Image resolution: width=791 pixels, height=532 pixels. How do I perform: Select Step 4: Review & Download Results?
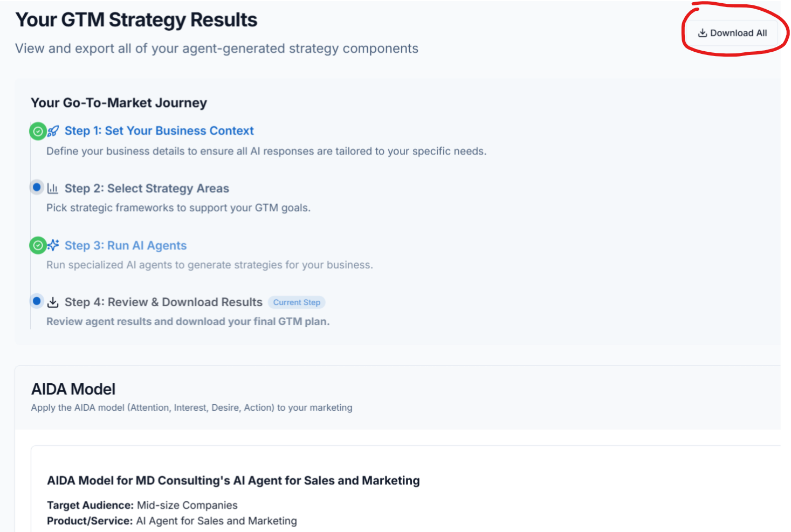163,302
